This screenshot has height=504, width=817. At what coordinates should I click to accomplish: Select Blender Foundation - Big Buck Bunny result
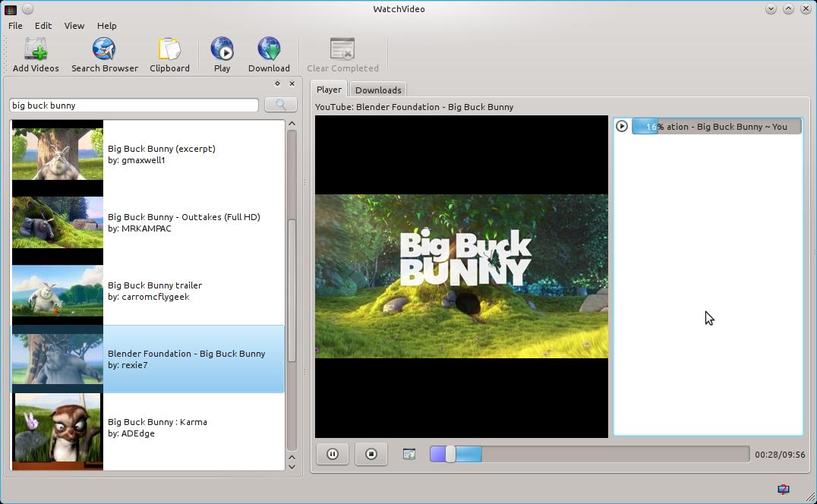147,359
